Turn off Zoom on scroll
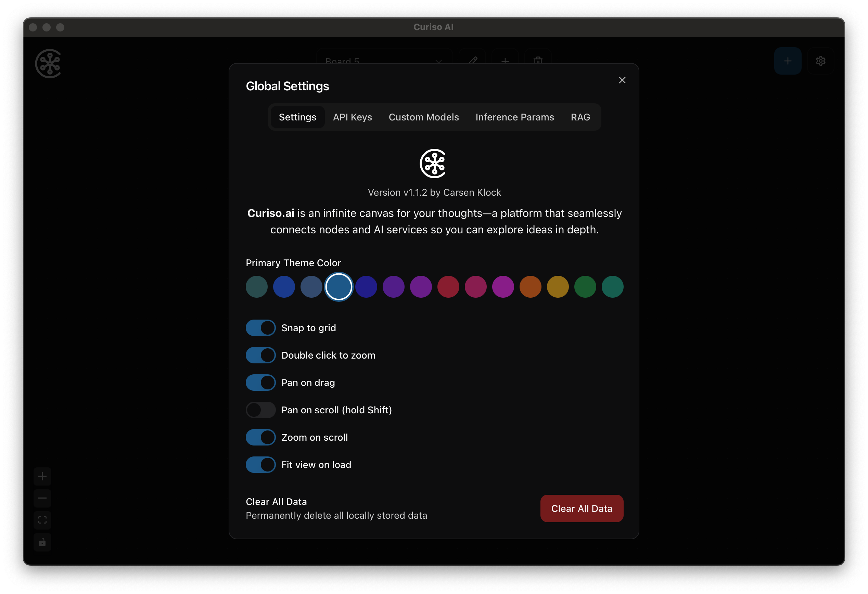868x594 pixels. [x=261, y=437]
